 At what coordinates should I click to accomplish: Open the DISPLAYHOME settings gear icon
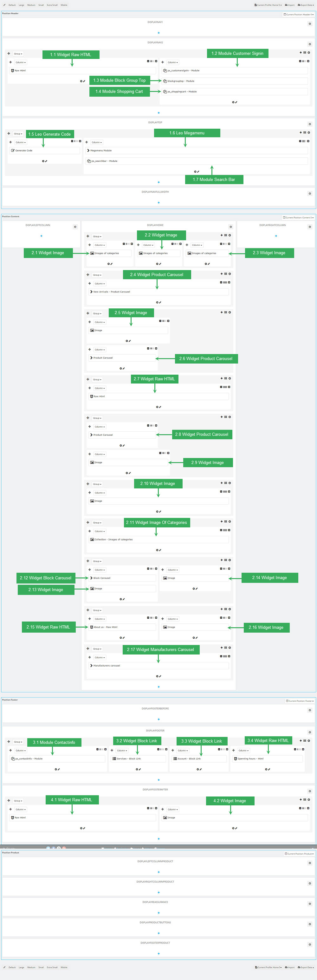pos(230,227)
